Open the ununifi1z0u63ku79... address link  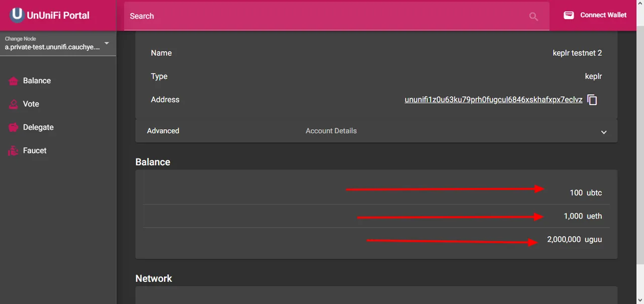click(x=494, y=99)
